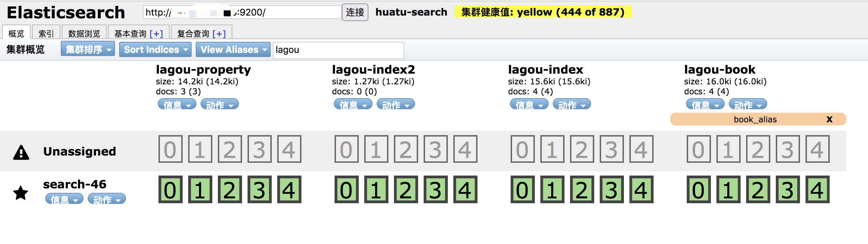This screenshot has width=868, height=244.
Task: Click unassigned shard 3 of lagou-property
Action: [260, 149]
